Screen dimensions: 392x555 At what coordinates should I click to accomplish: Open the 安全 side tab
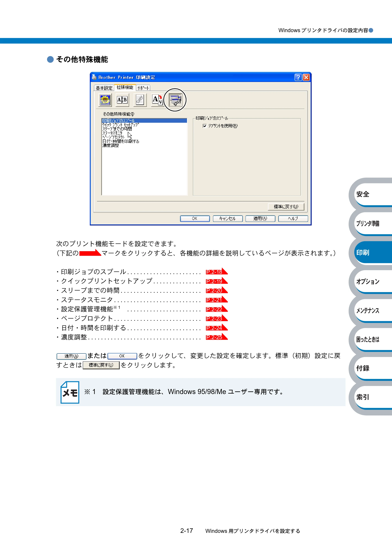point(373,194)
